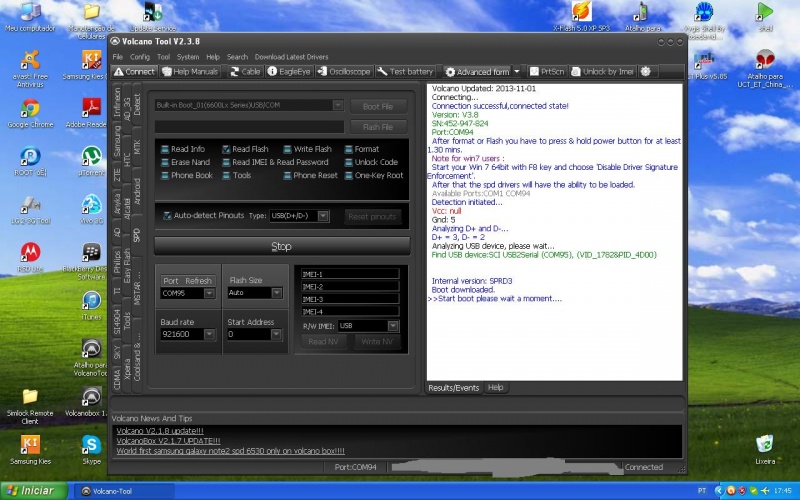Open the X-Flash 5.0 XP SP3 shortcut
800x500 pixels.
coord(582,17)
